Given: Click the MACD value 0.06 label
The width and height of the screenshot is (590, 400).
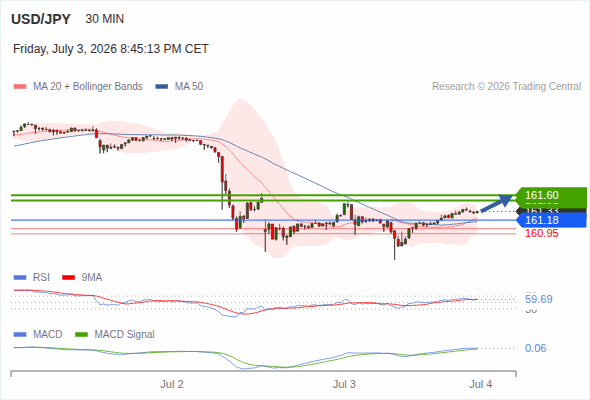Looking at the screenshot, I should coord(535,348).
